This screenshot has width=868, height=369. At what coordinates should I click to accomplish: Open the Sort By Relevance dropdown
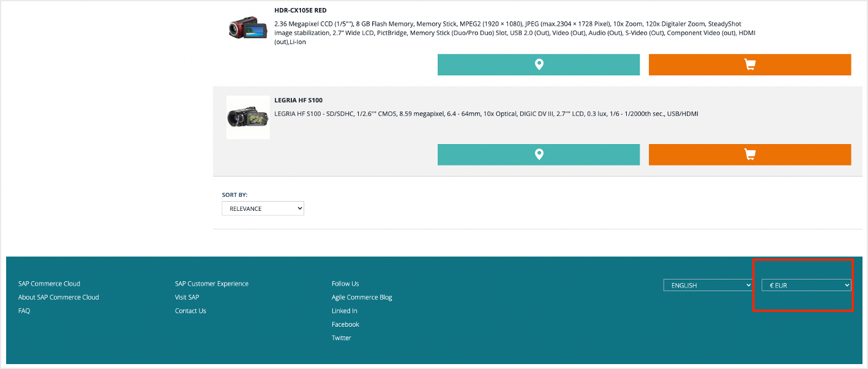point(263,209)
